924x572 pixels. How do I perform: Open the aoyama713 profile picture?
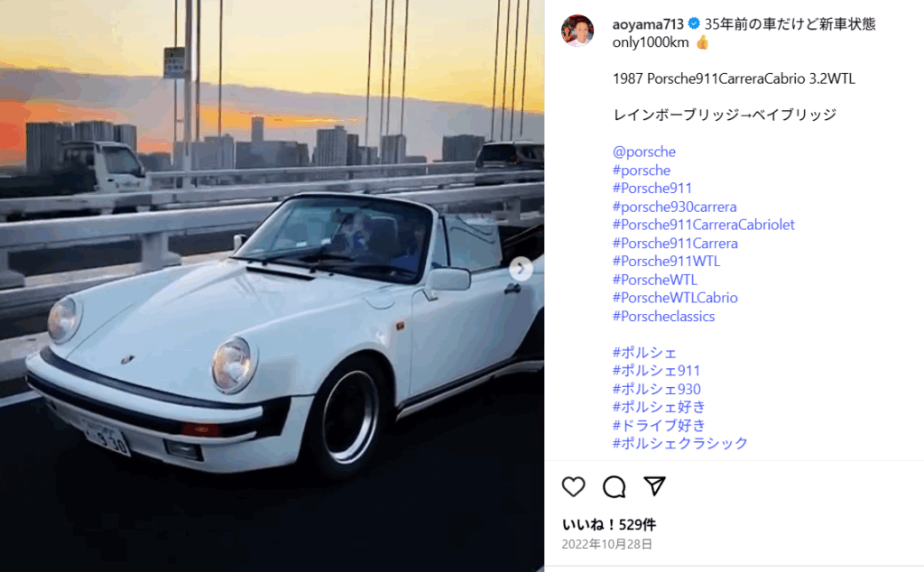tap(577, 31)
